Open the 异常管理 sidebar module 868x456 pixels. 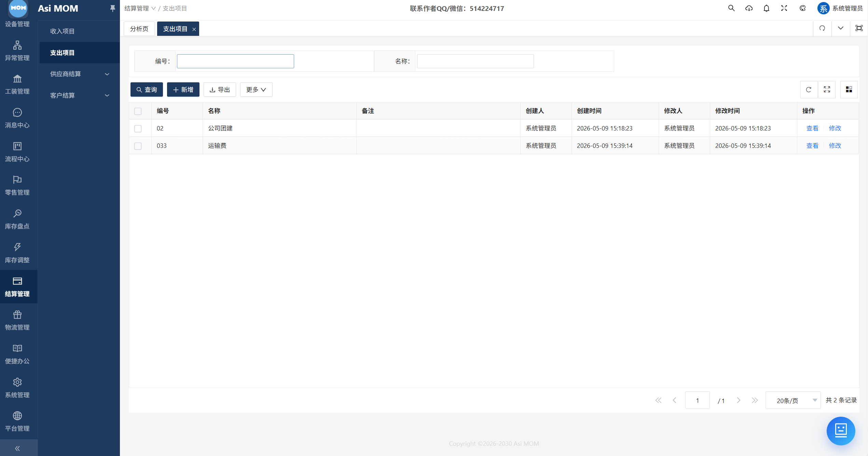17,51
